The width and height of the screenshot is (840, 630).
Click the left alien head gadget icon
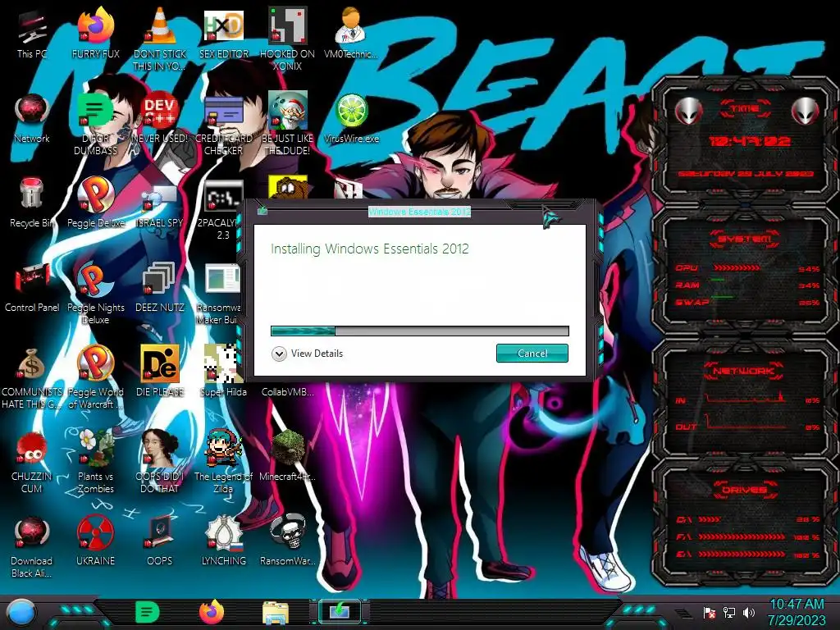pos(688,111)
